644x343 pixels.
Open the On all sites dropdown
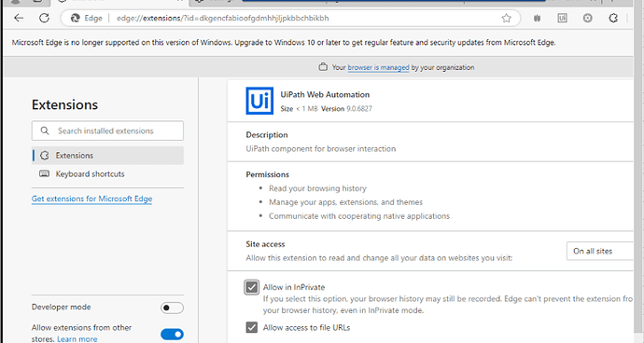click(600, 251)
